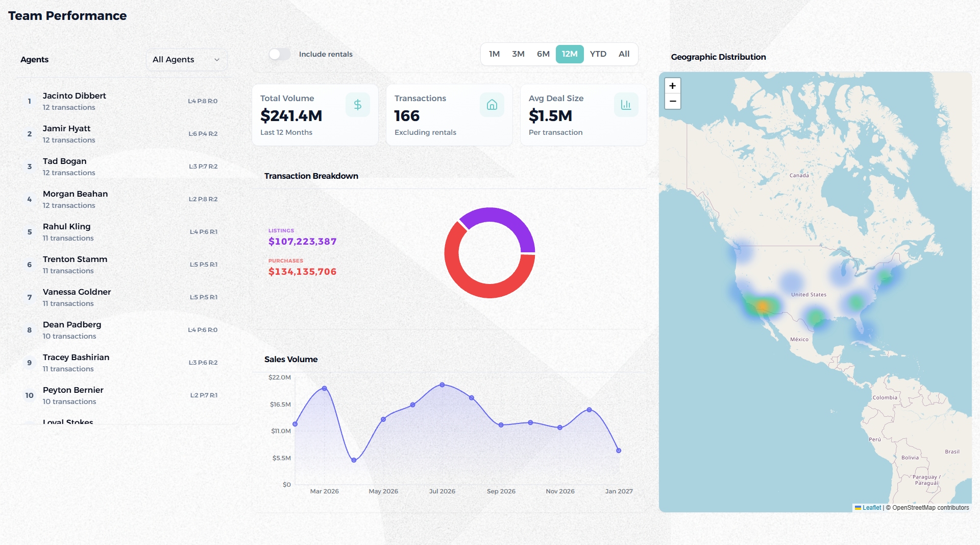Click the dollar sign Total Volume icon
Viewport: 980px width, 545px height.
pyautogui.click(x=357, y=105)
